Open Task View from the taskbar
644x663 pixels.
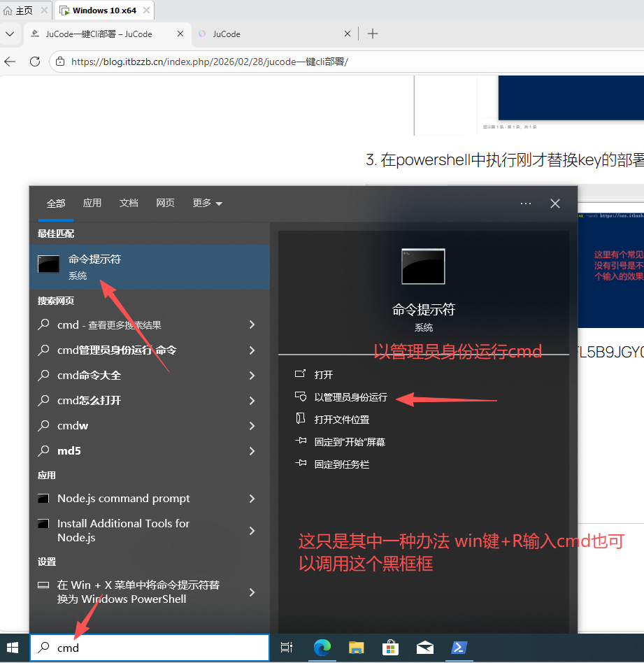287,648
